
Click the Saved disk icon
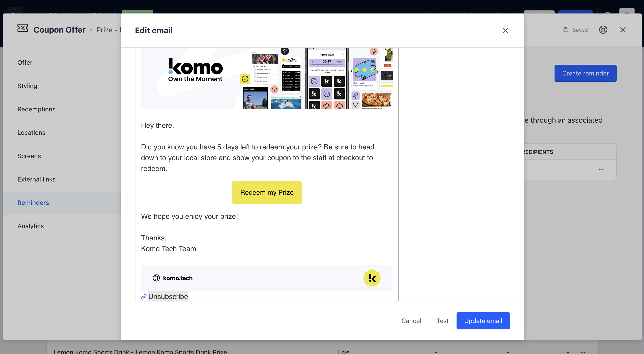(x=566, y=30)
